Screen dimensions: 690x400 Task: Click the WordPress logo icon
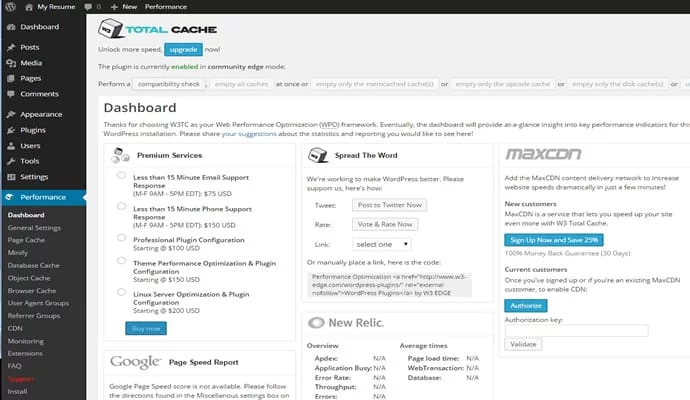click(x=10, y=7)
